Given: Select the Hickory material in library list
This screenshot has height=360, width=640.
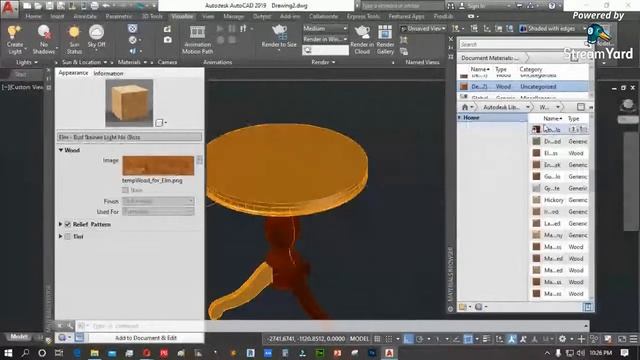Looking at the screenshot, I should pos(560,200).
